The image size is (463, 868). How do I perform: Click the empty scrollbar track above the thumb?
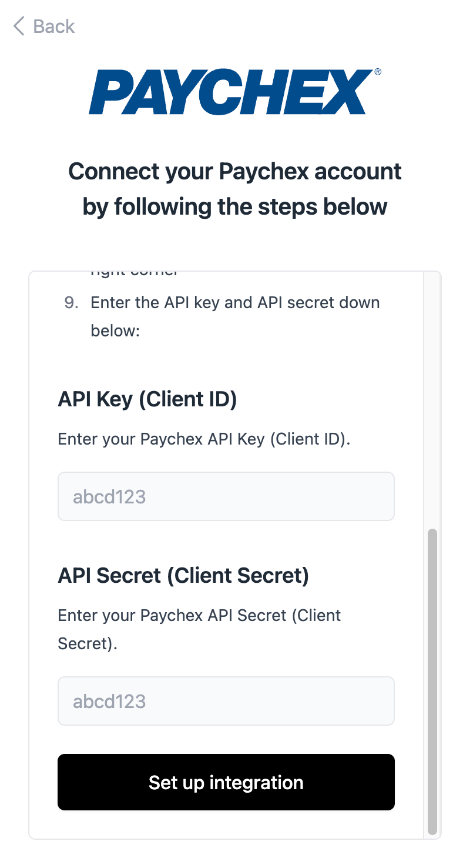(432, 400)
